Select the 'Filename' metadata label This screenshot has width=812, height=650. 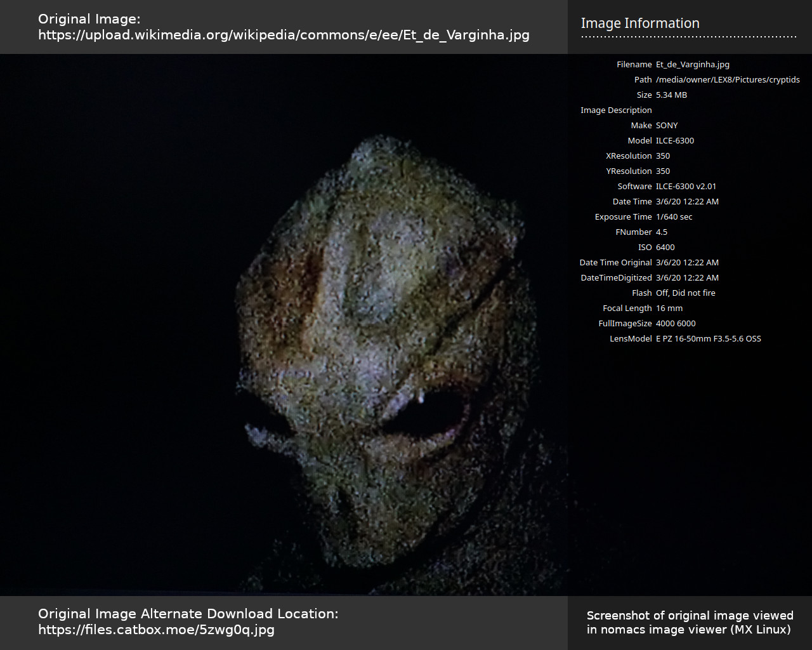(x=634, y=65)
